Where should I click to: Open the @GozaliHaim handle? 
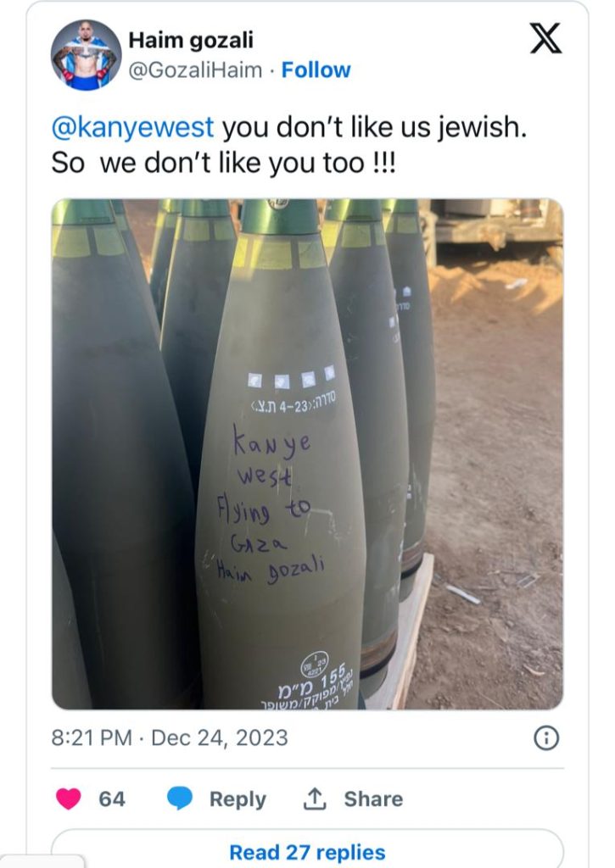195,70
